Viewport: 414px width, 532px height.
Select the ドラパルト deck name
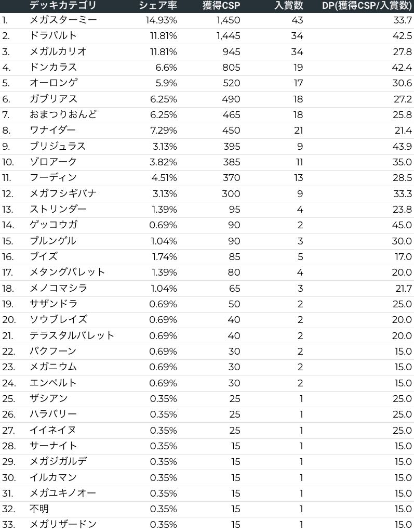[x=53, y=36]
